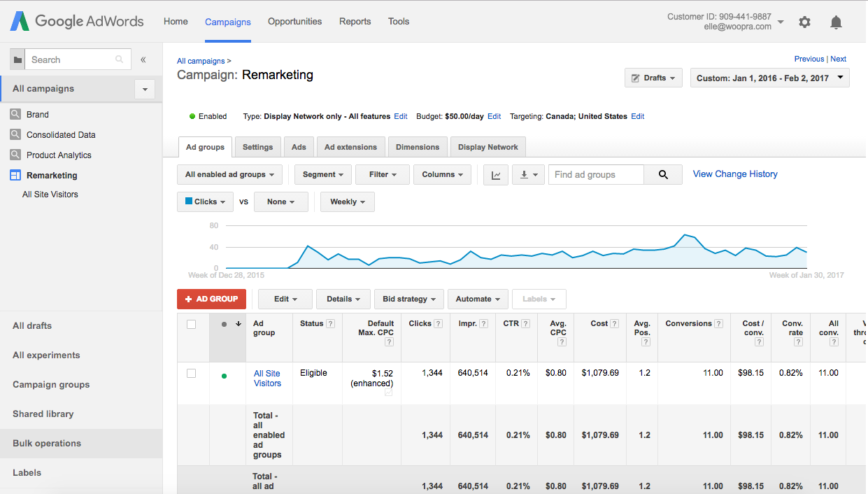This screenshot has width=868, height=494.
Task: Open the Clicks metric dropdown
Action: click(205, 202)
